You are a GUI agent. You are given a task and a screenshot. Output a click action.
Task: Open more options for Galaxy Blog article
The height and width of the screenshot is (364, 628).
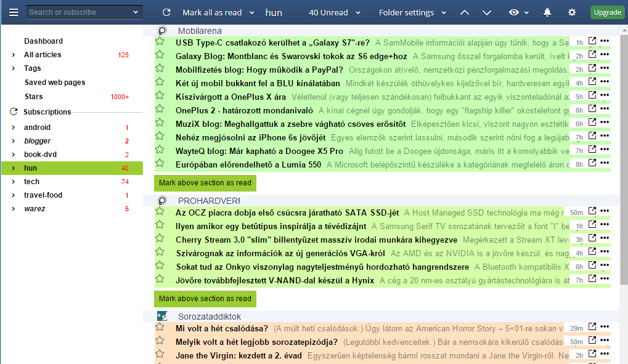pos(605,55)
